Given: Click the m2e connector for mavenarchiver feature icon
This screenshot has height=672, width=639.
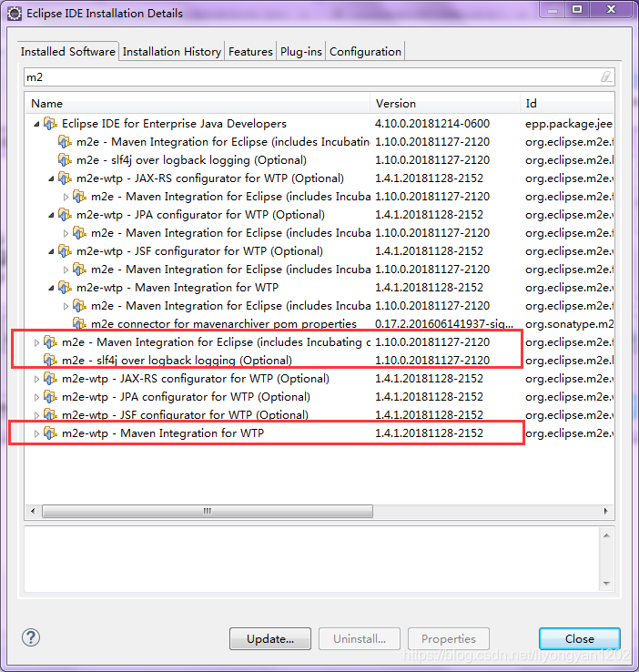Looking at the screenshot, I should point(80,323).
